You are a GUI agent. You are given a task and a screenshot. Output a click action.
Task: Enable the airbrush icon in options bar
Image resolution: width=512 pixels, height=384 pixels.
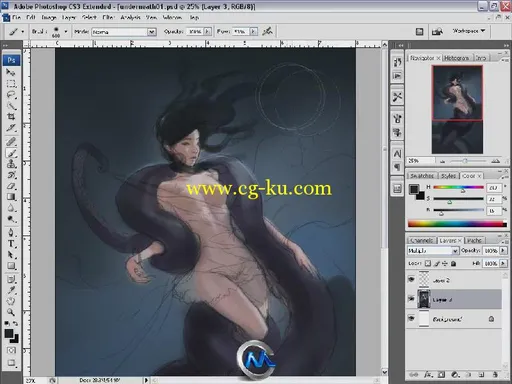pos(267,31)
